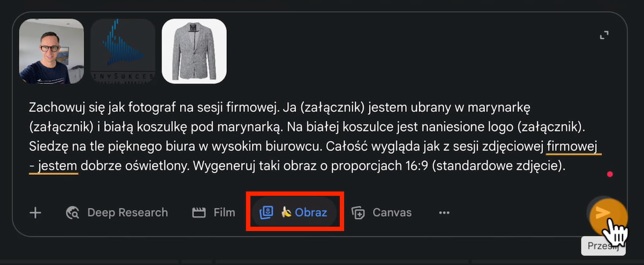This screenshot has height=265, width=644.
Task: Select the Deep Research magnifier icon
Action: click(72, 213)
